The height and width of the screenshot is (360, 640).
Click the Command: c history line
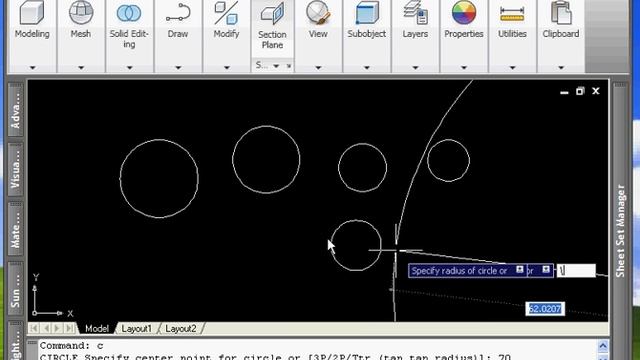point(71,345)
